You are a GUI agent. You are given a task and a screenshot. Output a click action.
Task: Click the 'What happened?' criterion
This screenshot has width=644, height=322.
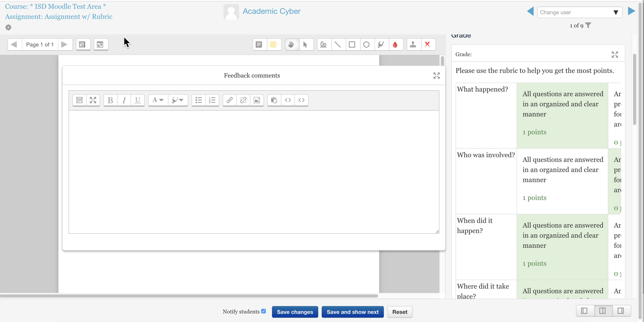coord(482,89)
